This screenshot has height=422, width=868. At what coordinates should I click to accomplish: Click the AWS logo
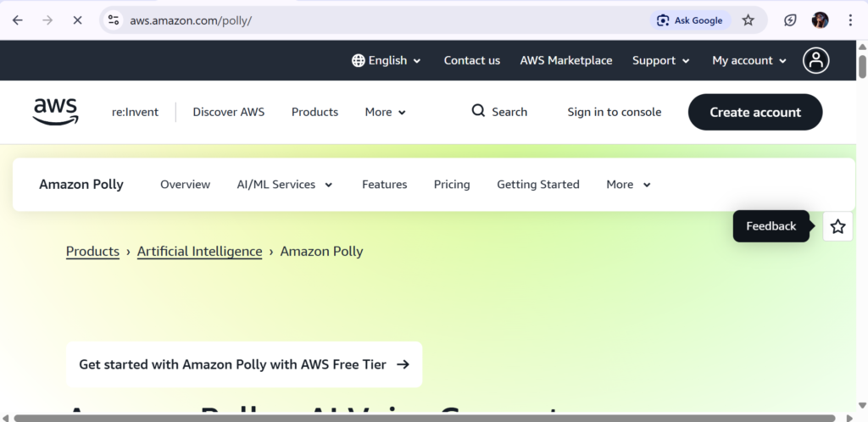(55, 112)
